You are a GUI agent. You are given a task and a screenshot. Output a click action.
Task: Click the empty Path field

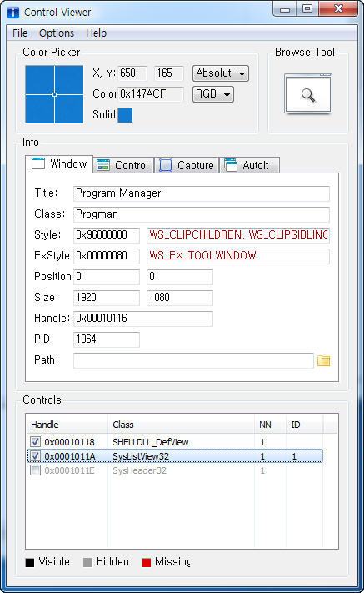pos(193,360)
